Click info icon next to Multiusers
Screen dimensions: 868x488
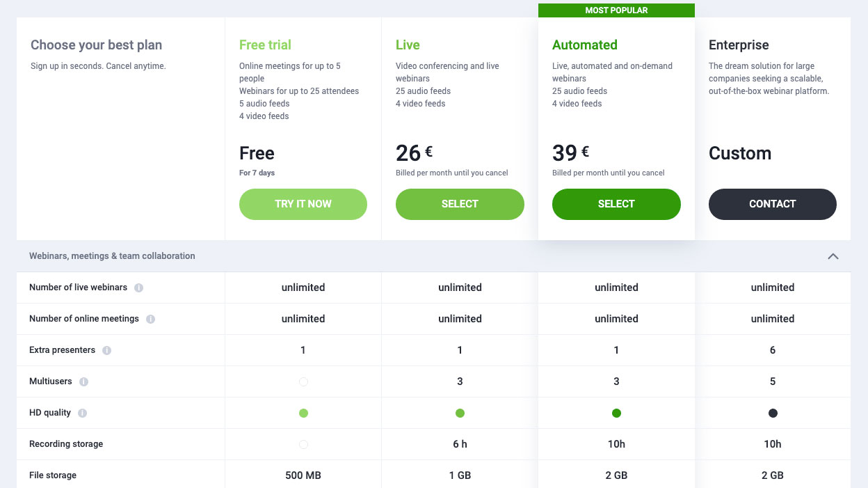(83, 381)
